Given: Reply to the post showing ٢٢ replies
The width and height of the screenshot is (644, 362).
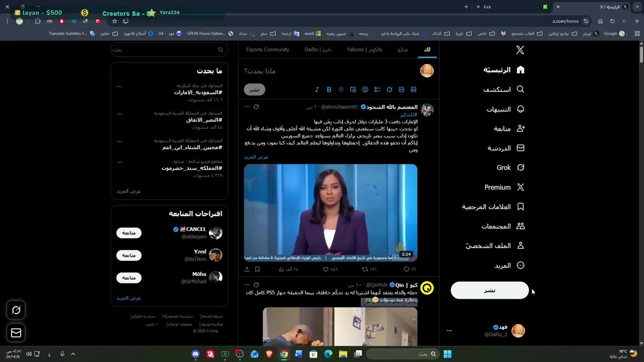Looking at the screenshot, I should 410,269.
